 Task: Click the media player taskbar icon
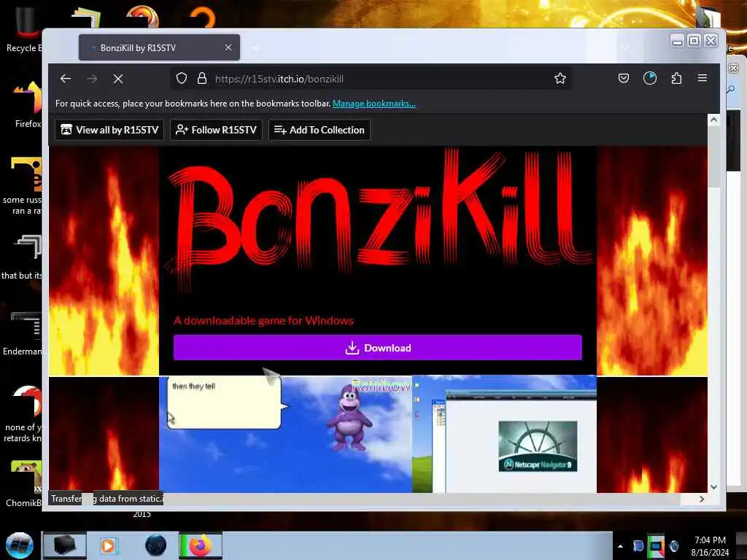[x=108, y=545]
